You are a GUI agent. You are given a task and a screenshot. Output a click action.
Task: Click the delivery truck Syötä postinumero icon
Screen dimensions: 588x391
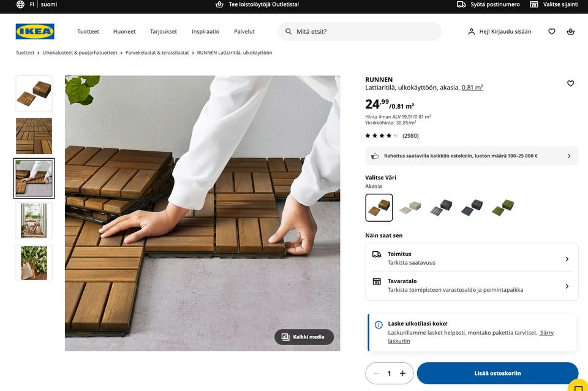click(461, 4)
